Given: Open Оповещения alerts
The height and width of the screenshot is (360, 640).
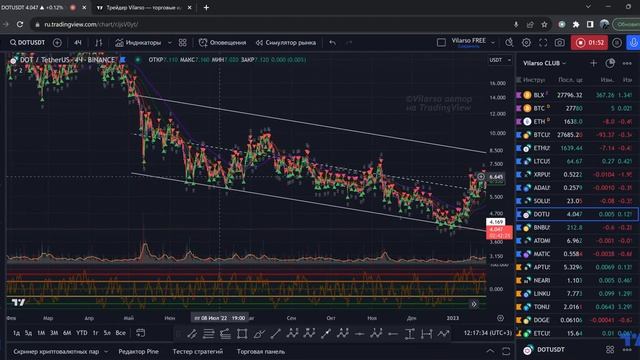Looking at the screenshot, I should pyautogui.click(x=222, y=42).
